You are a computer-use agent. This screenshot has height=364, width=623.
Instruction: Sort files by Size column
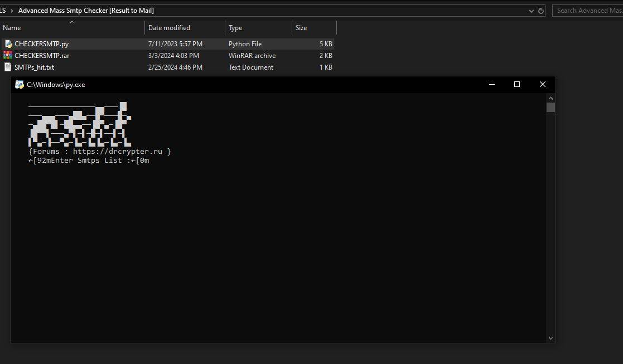314,28
